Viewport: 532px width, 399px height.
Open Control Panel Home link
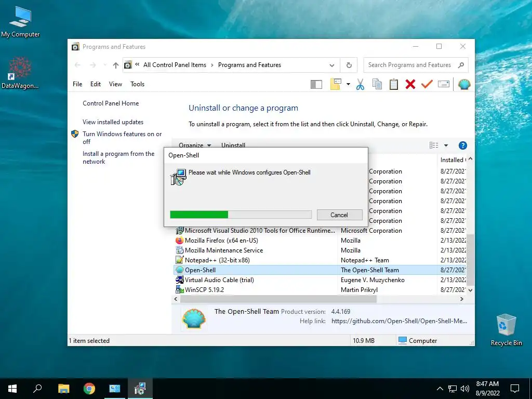[111, 103]
